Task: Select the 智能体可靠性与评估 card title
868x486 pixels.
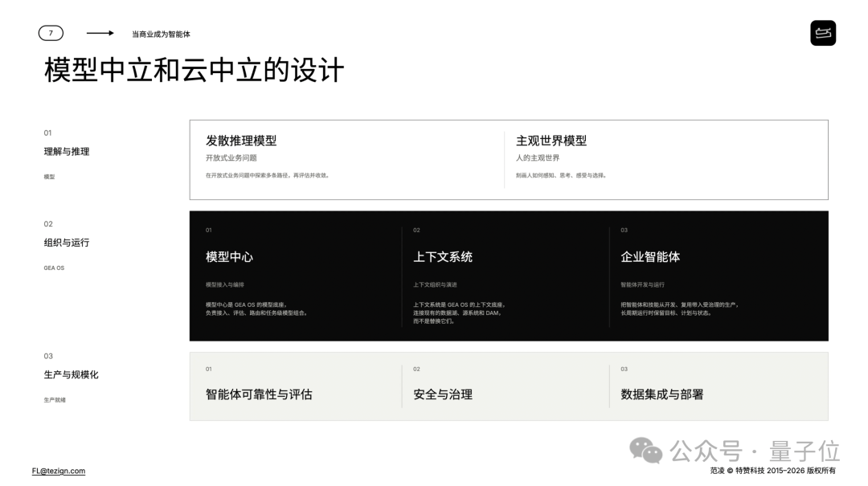Action: 259,394
